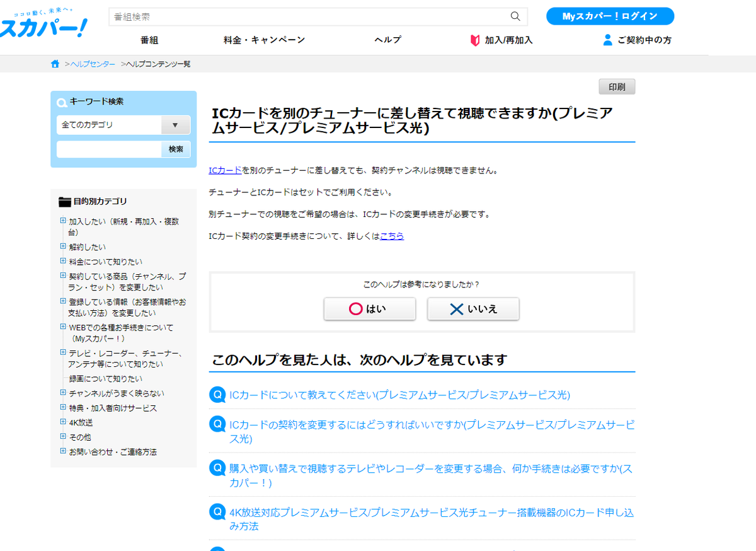Viewport: 756px width, 551px height.
Task: Go to ヘルプセンター in the breadcrumb
Action: (93, 64)
